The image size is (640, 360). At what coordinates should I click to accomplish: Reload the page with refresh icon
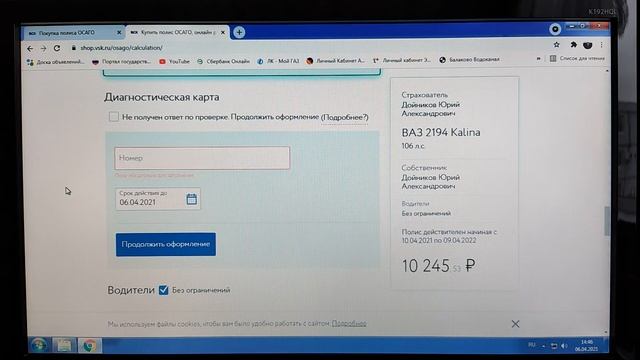[57, 48]
